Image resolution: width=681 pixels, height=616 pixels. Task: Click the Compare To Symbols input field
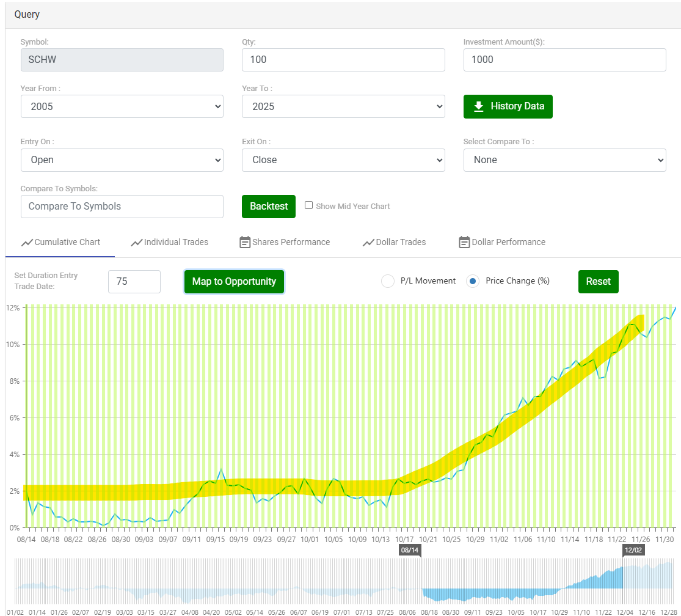tap(122, 207)
